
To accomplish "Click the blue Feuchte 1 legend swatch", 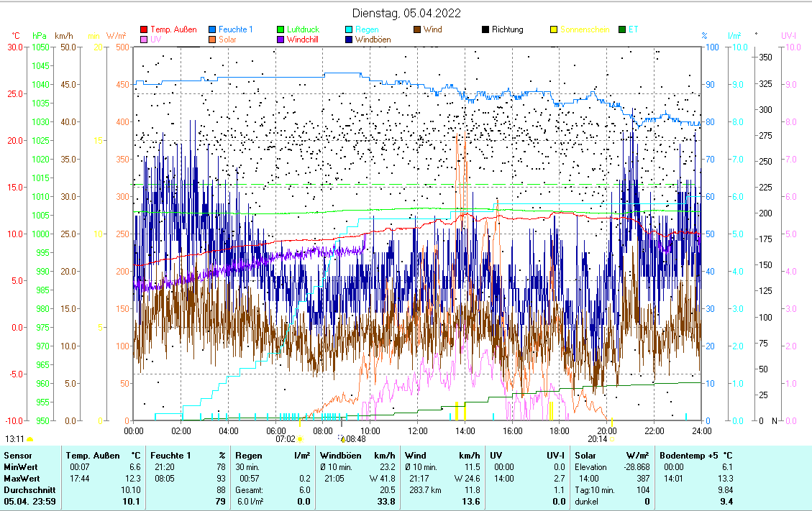I will 213,30.
